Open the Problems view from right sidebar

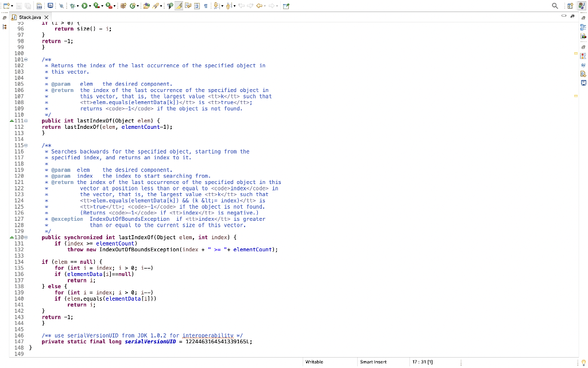click(583, 56)
